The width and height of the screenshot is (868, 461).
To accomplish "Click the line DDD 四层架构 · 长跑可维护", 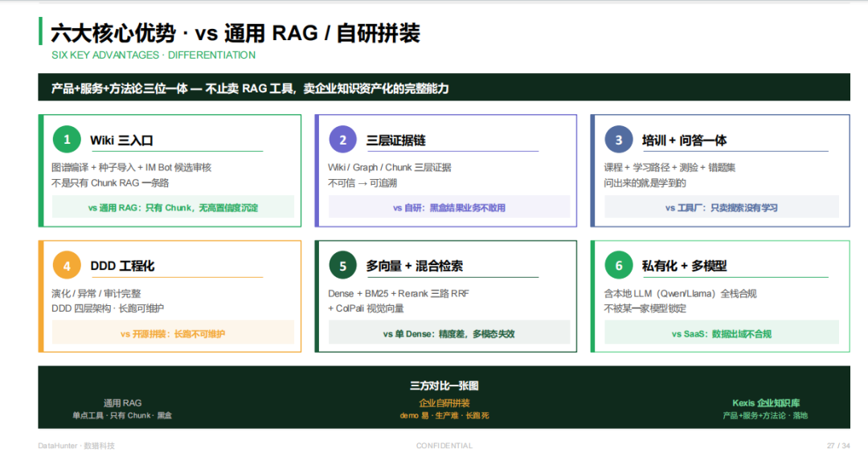I will (x=108, y=308).
